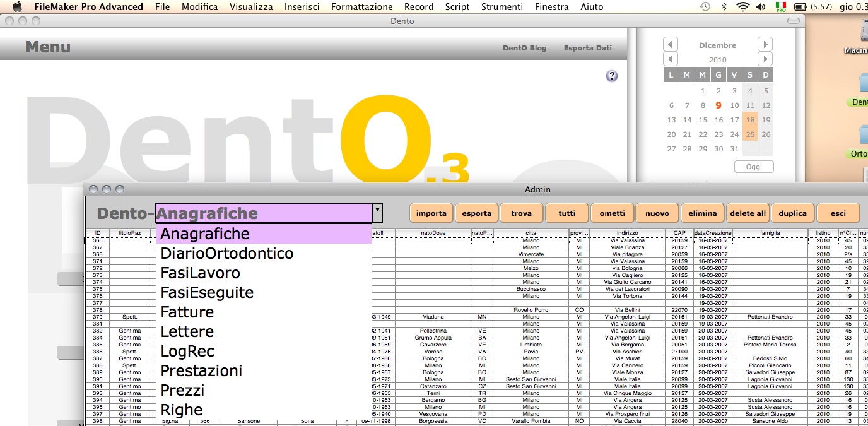Screen dimensions: 868x426
Task: Click the listino column header
Action: (x=823, y=233)
